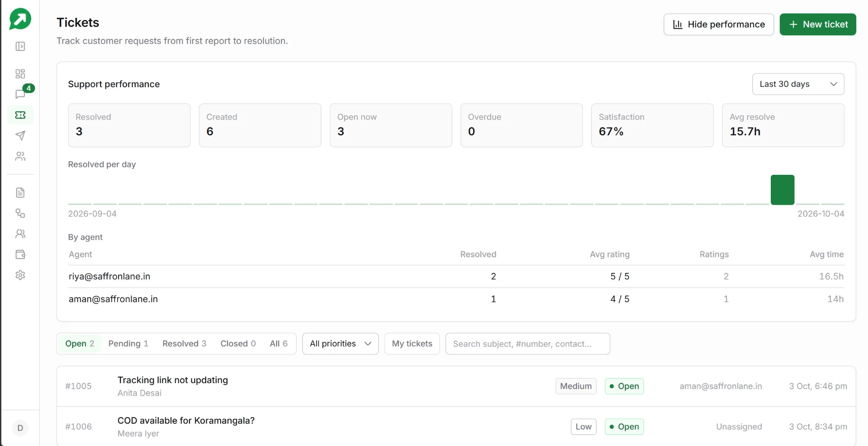Click the Satisfaction 67% card
The image size is (868, 446).
pyautogui.click(x=652, y=125)
